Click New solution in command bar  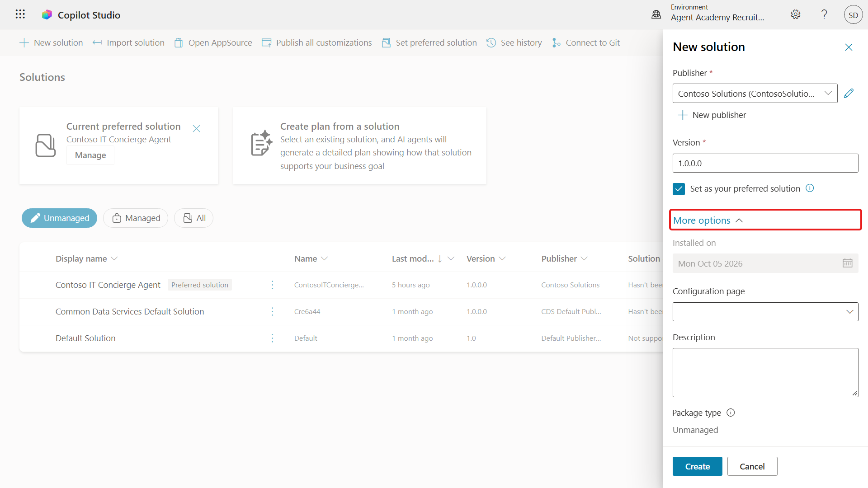click(x=51, y=42)
